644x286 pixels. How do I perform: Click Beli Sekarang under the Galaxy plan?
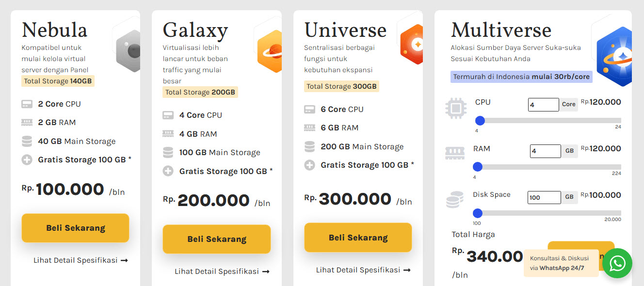pyautogui.click(x=217, y=239)
